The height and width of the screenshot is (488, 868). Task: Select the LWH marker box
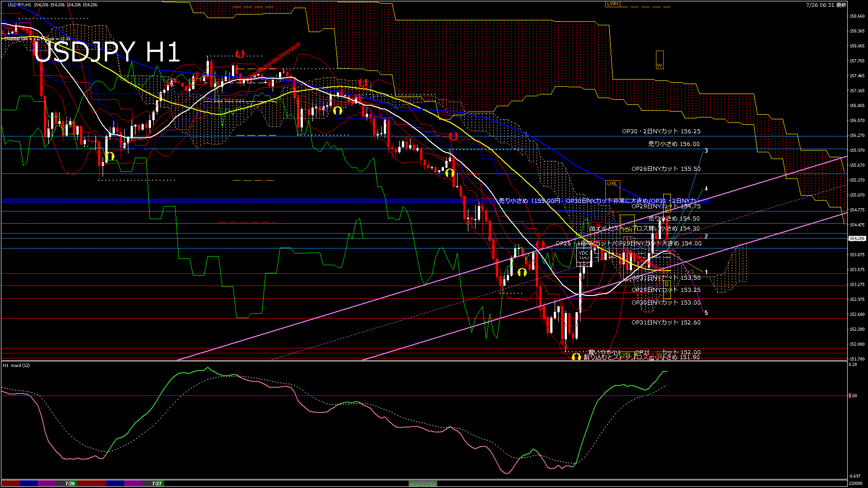click(x=612, y=4)
